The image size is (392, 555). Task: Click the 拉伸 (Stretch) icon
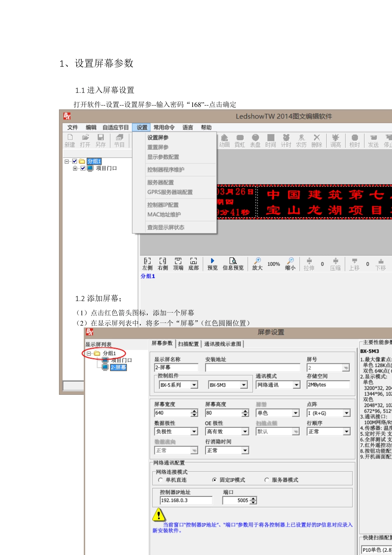(x=309, y=261)
